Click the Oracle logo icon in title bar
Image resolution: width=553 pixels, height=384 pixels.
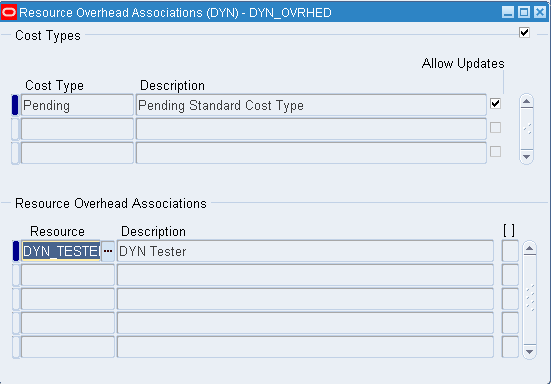click(x=9, y=12)
